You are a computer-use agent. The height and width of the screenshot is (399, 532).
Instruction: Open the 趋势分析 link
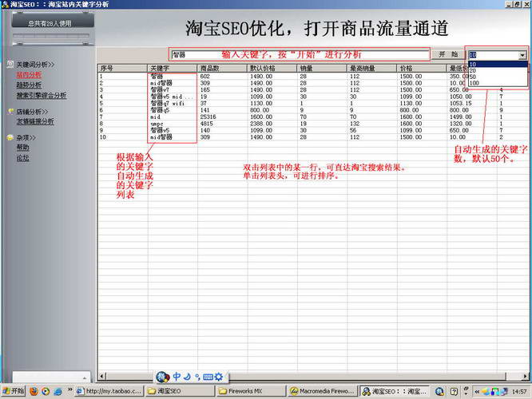tap(30, 85)
